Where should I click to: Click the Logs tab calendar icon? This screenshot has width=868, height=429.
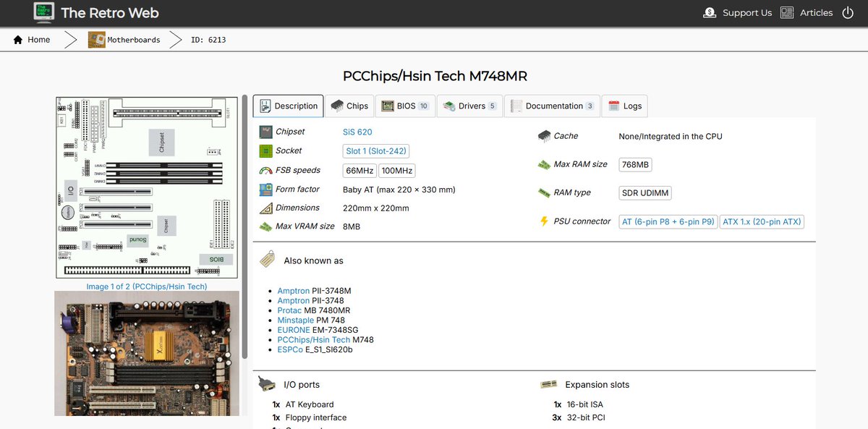tap(614, 106)
